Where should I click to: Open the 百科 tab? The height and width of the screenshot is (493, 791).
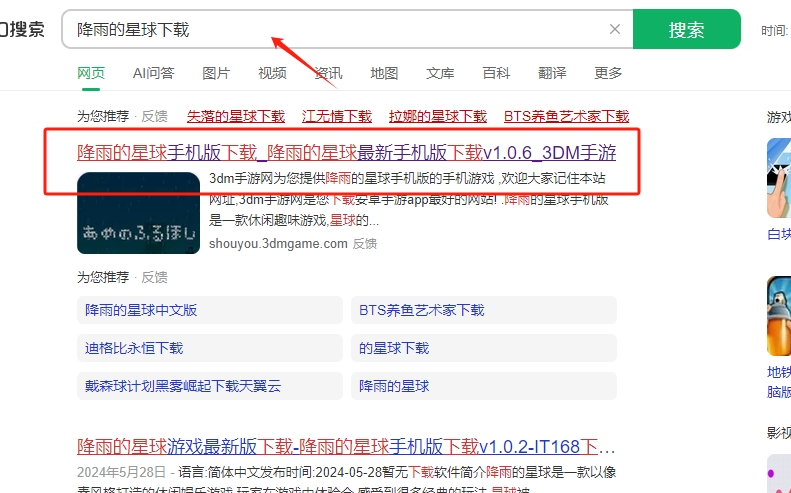[496, 73]
